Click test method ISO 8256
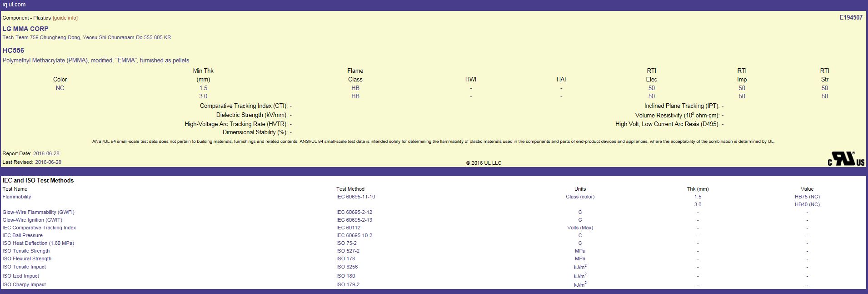 347,267
